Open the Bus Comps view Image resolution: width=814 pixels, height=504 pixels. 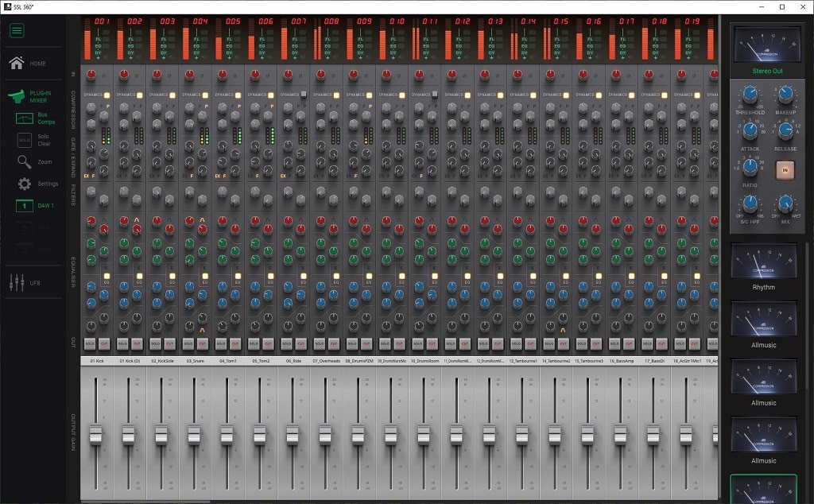pos(25,118)
